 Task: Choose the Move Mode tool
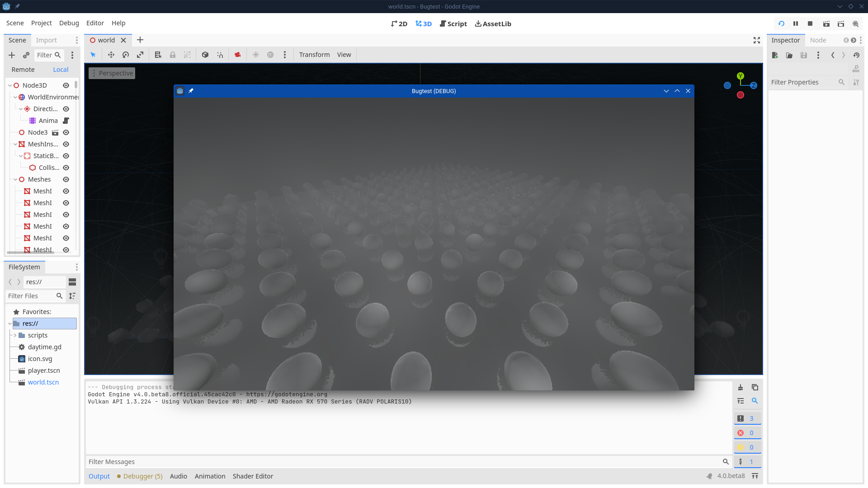pyautogui.click(x=111, y=55)
